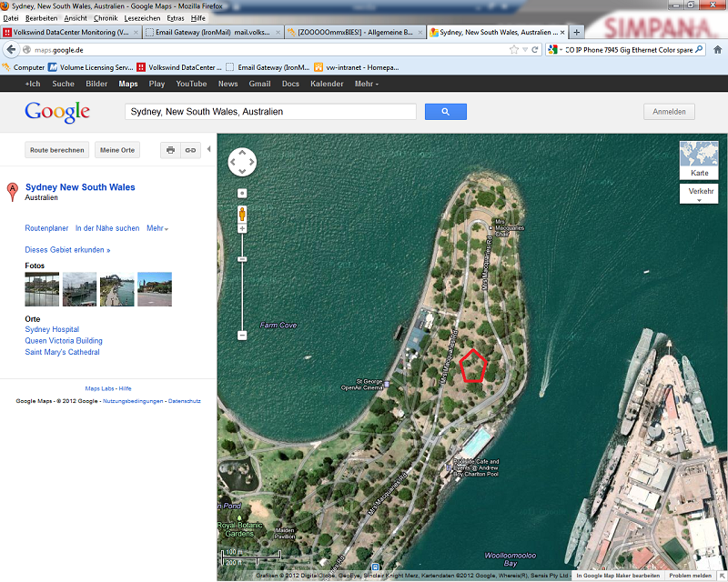The image size is (728, 582).
Task: Click Problem melden on map footer
Action: (x=690, y=576)
